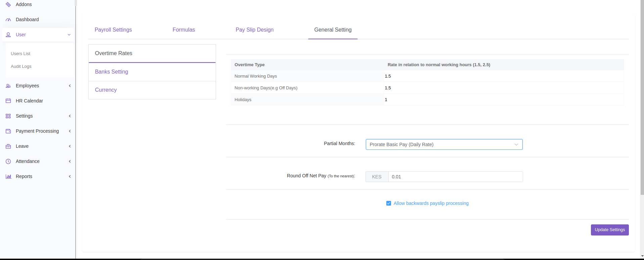This screenshot has width=644, height=260.
Task: Click the Settings grid icon
Action: 8,116
